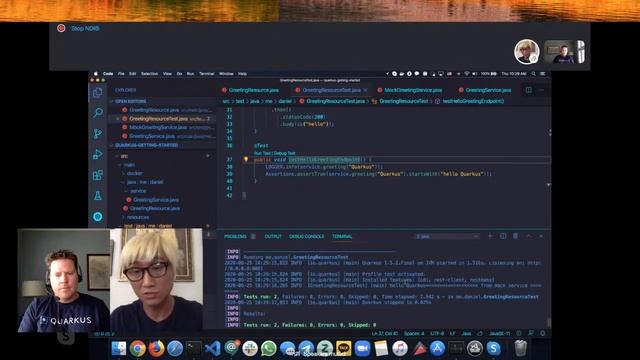640x360 pixels.
Task: Click the testHelloGreetingEndpoint breadcrumb
Action: 473,101
